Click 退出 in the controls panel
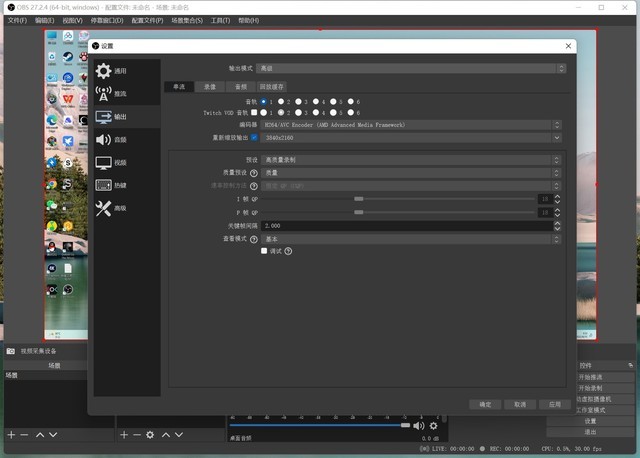Viewport: 640px width, 458px height. (590, 432)
